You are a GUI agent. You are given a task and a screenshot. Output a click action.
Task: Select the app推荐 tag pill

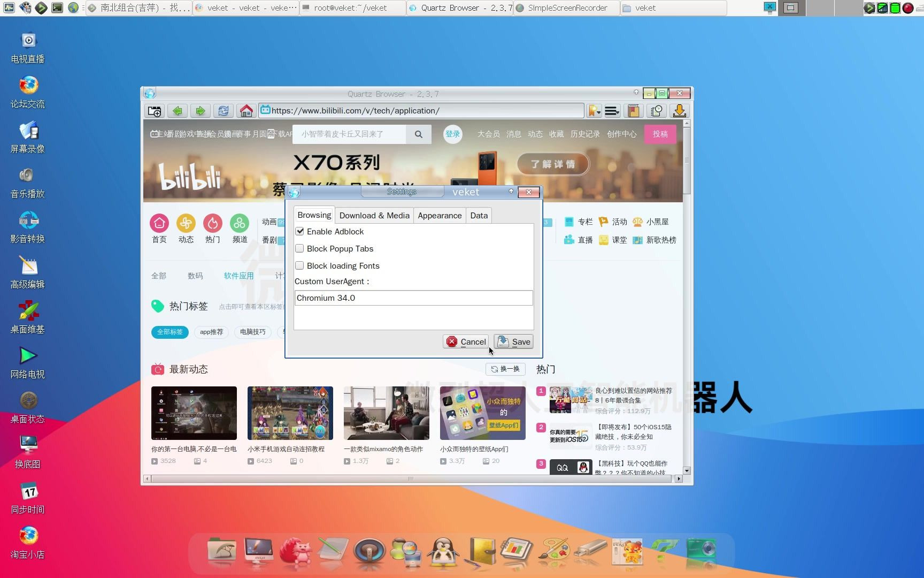(212, 332)
